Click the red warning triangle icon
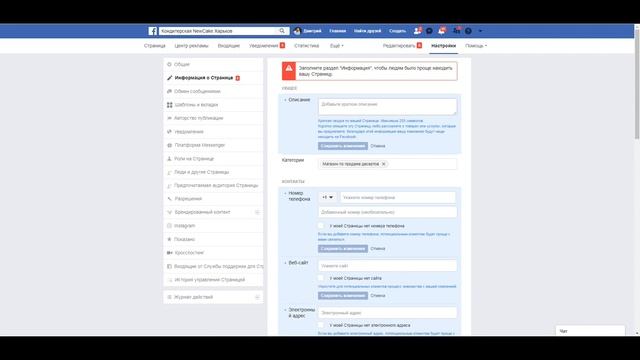640x360 pixels. click(289, 69)
